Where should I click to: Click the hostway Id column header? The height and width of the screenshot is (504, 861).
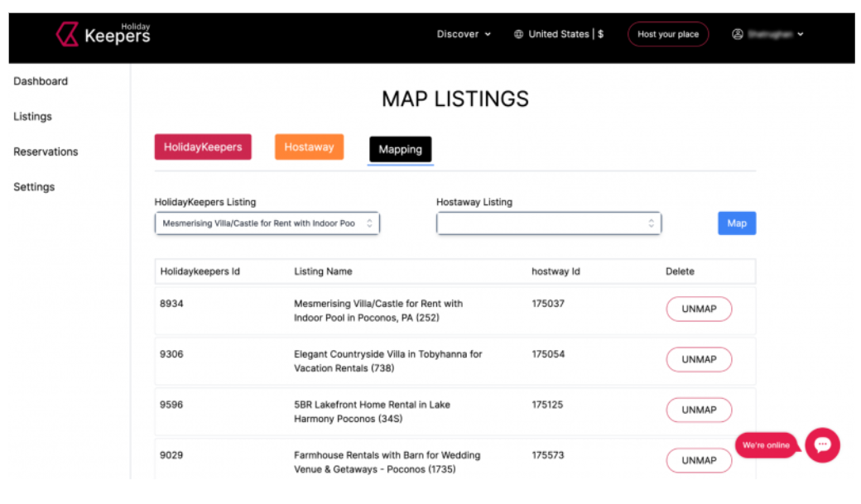pos(556,271)
